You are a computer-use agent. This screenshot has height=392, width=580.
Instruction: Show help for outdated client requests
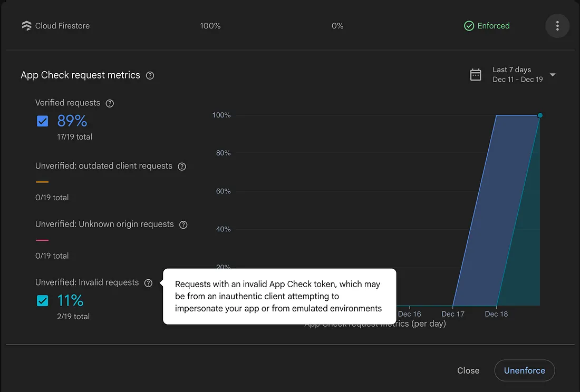point(182,166)
